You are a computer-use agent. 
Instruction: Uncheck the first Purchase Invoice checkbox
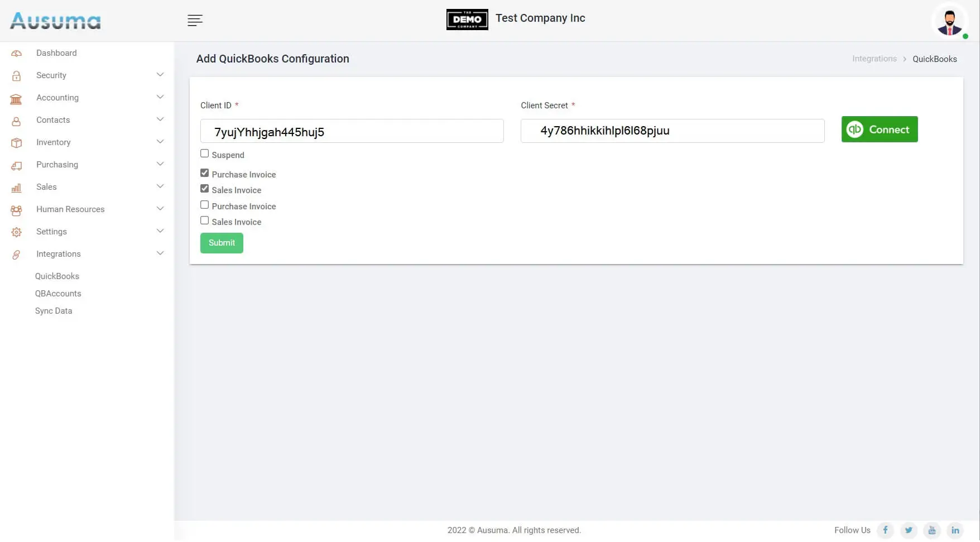click(205, 173)
